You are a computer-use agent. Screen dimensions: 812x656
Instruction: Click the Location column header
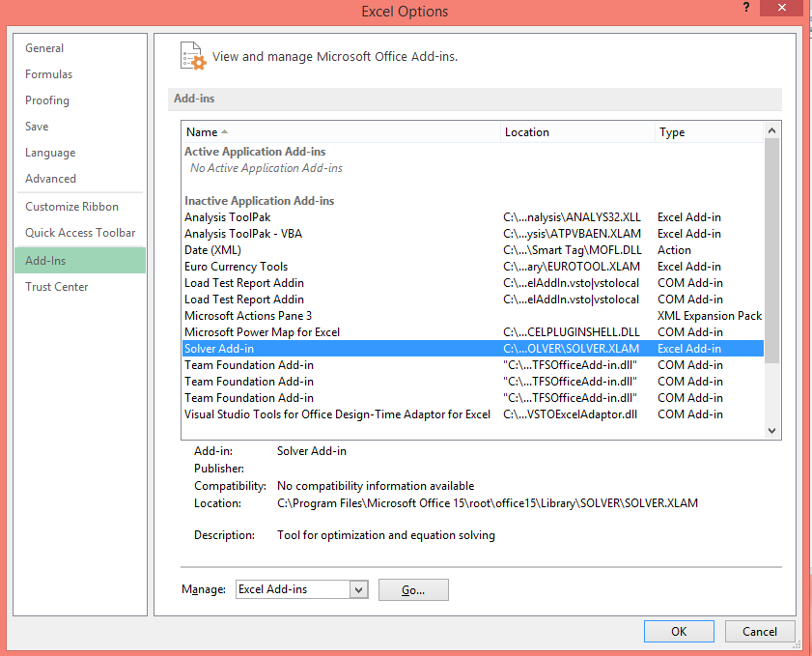click(x=578, y=132)
